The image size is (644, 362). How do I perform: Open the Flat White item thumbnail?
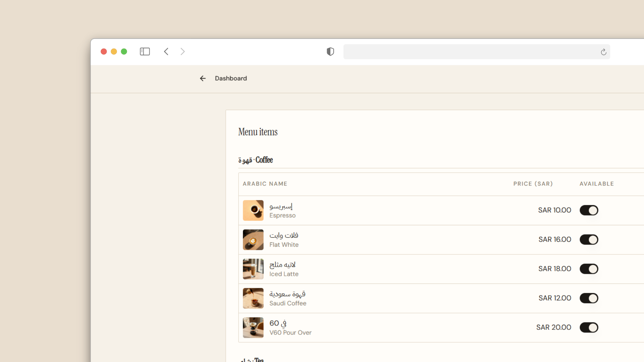click(253, 240)
